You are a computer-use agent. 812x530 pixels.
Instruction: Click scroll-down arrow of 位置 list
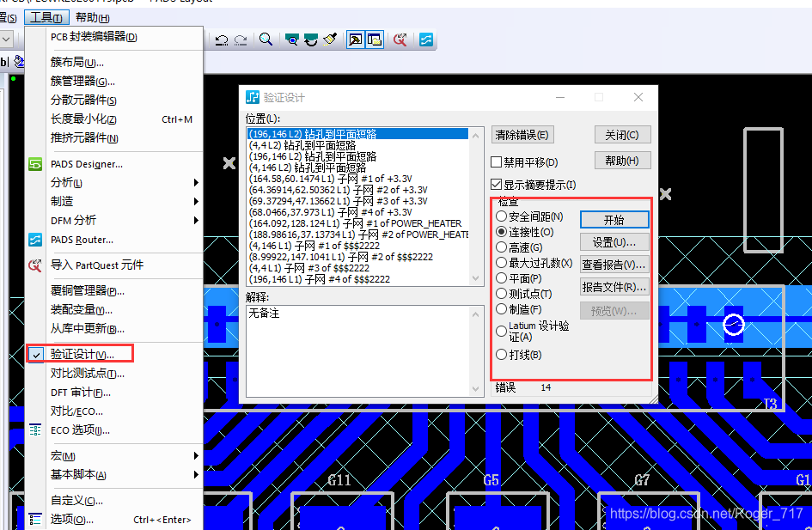(x=475, y=278)
